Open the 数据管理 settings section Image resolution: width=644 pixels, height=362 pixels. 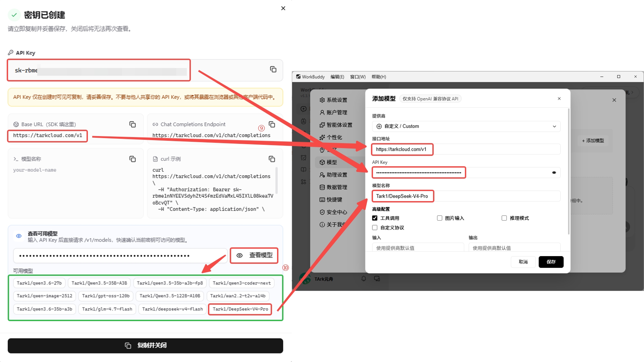[333, 187]
